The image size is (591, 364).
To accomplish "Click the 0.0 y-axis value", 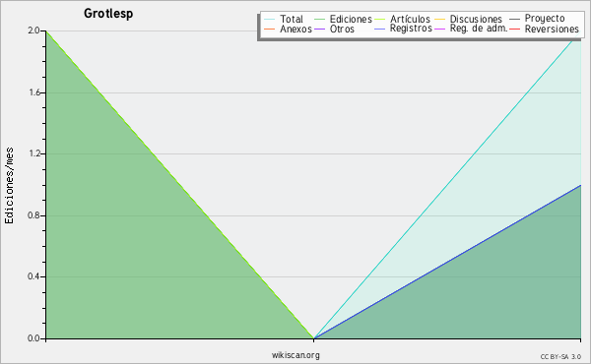I will [x=33, y=338].
